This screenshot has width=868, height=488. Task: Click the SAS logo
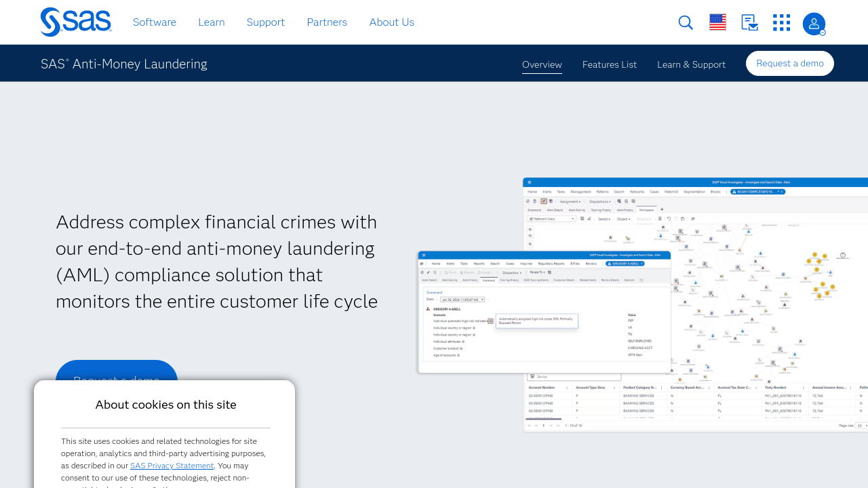click(76, 22)
